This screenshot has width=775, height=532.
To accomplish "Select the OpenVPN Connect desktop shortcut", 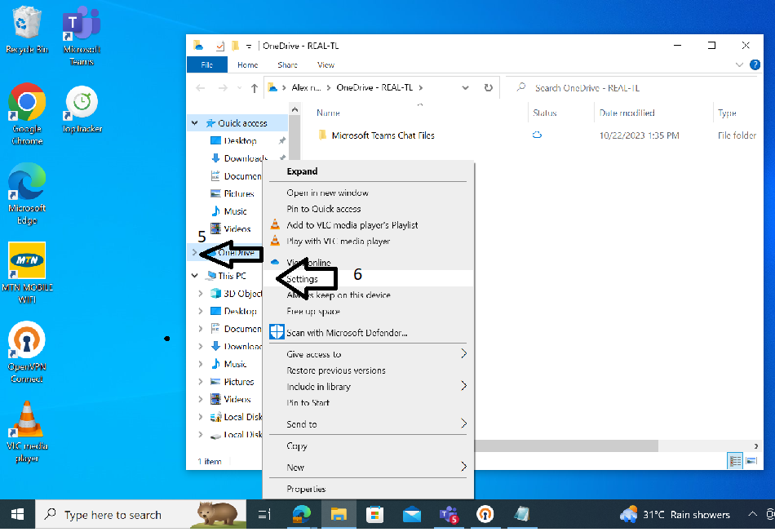I will tap(27, 352).
